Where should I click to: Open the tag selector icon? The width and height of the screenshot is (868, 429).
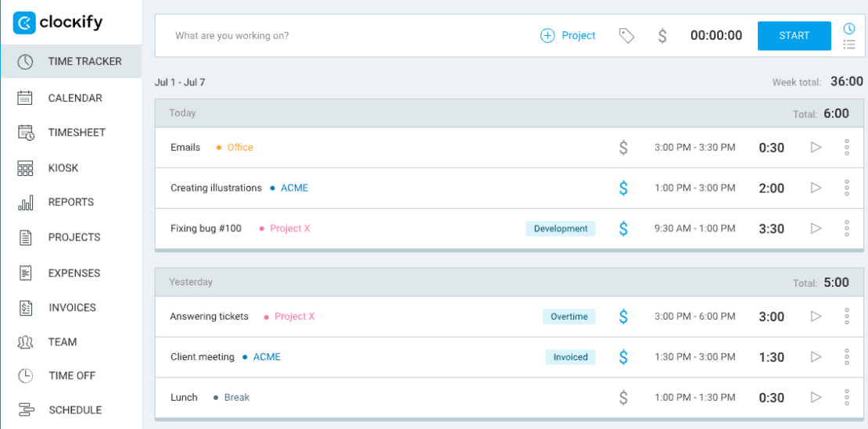pos(626,36)
